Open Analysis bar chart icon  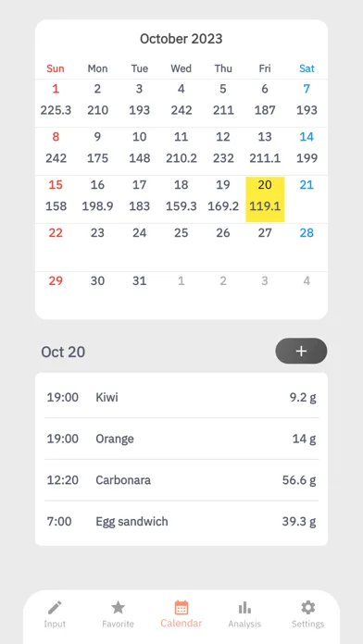[x=244, y=607]
